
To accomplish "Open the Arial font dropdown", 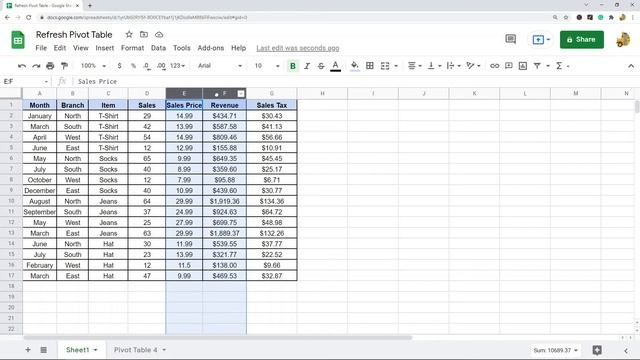I will coord(220,66).
